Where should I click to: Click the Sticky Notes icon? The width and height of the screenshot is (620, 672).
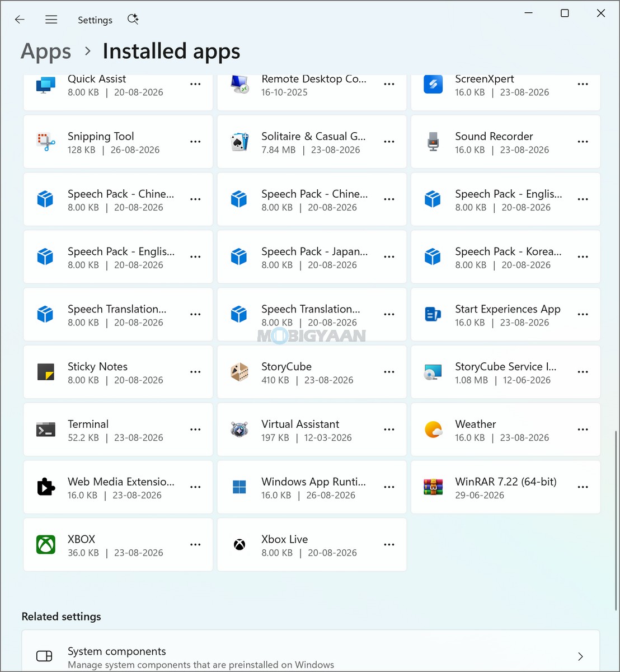click(45, 372)
